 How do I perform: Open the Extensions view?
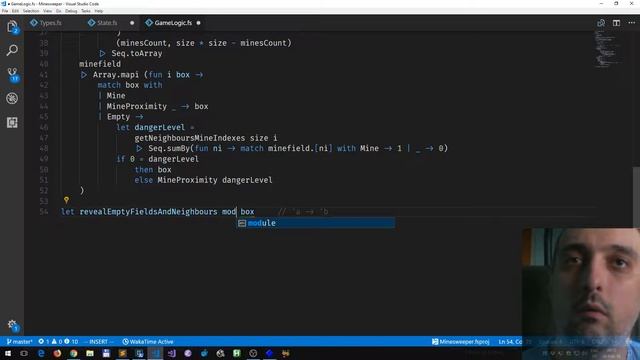(x=12, y=122)
